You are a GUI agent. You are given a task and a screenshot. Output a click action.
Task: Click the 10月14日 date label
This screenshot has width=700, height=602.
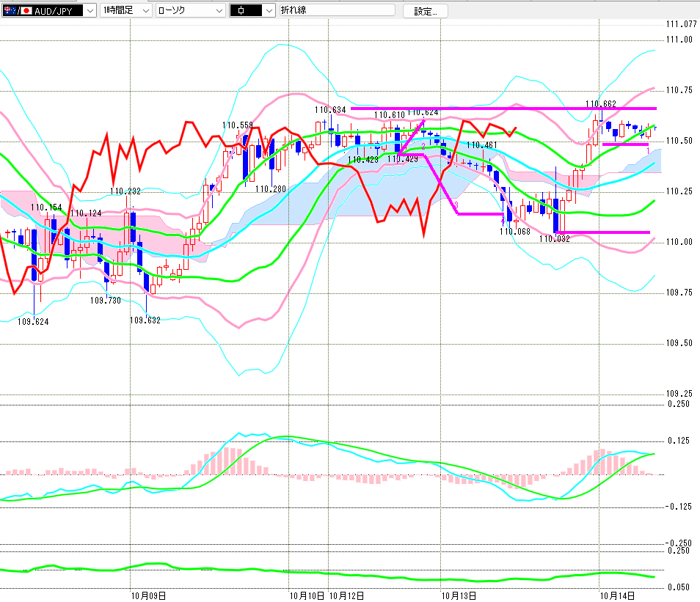[x=617, y=596]
